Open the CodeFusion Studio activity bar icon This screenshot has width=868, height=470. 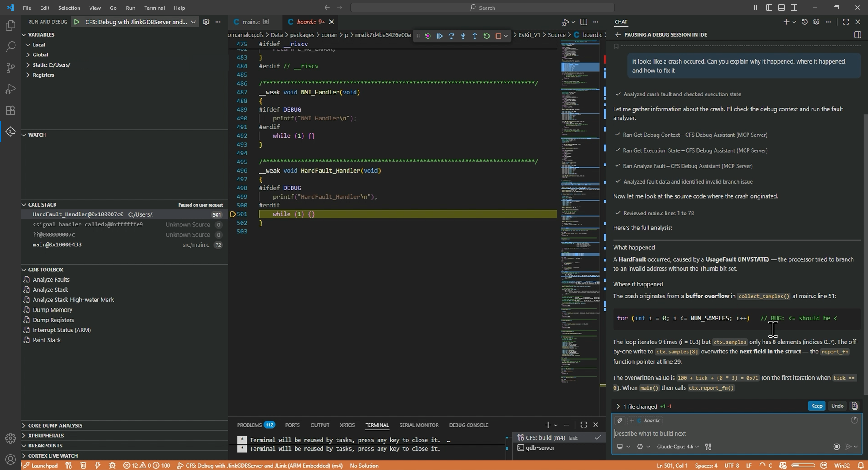(x=10, y=132)
